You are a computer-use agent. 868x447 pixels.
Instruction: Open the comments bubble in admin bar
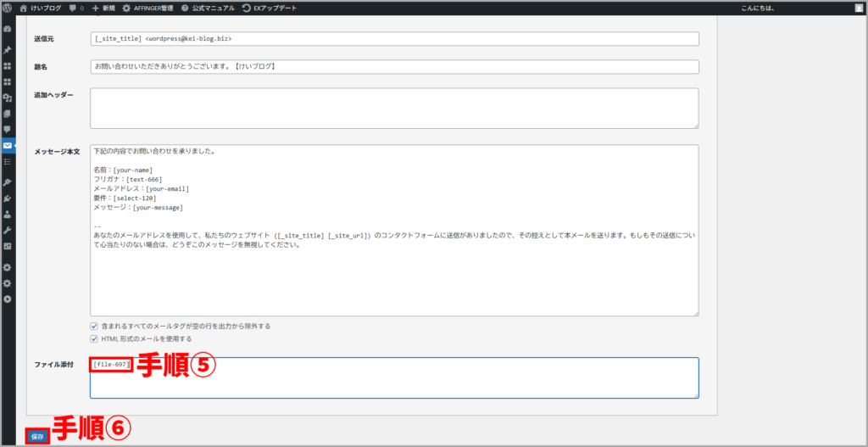75,8
